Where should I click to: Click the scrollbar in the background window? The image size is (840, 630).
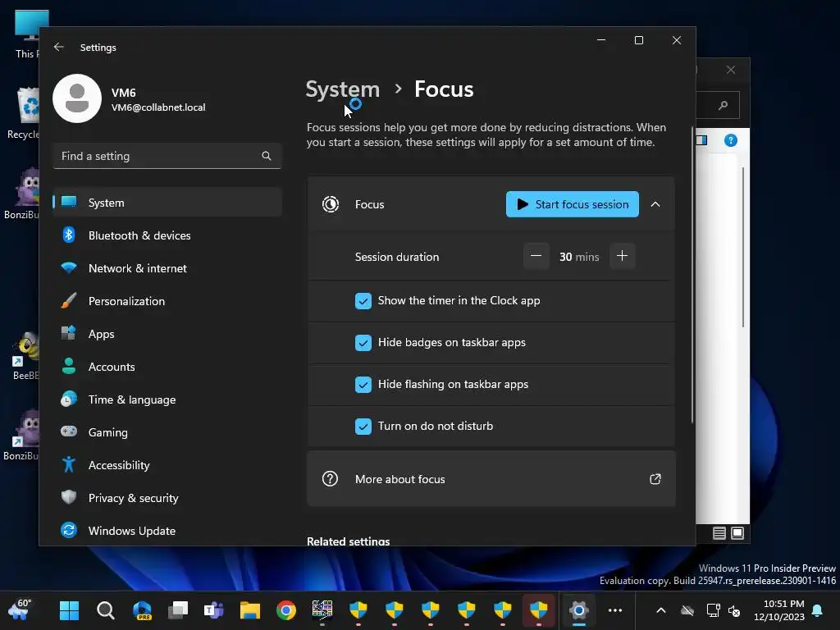coord(743,246)
